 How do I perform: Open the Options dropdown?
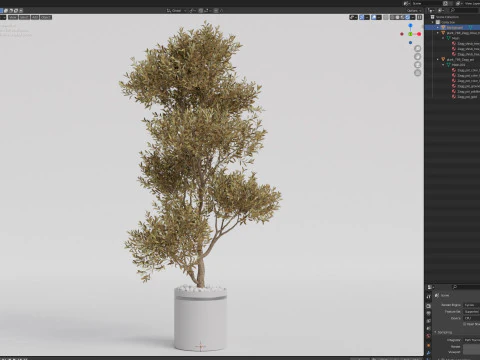point(414,11)
